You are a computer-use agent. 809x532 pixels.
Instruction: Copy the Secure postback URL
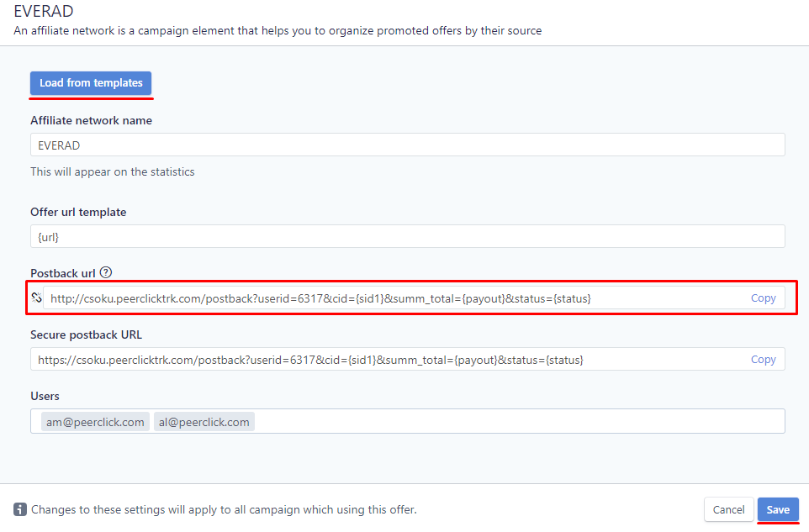coord(763,360)
